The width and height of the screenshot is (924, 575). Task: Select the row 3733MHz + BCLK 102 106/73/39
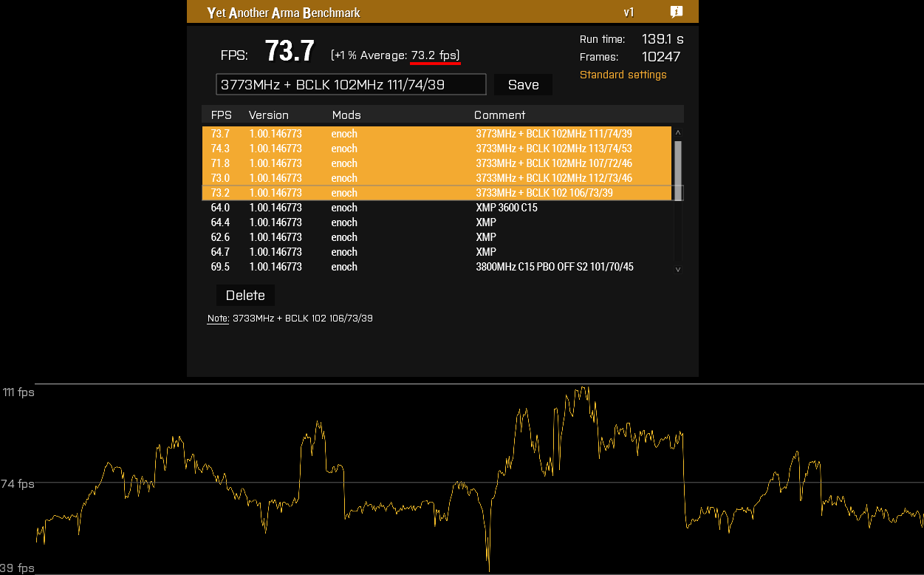(x=437, y=193)
